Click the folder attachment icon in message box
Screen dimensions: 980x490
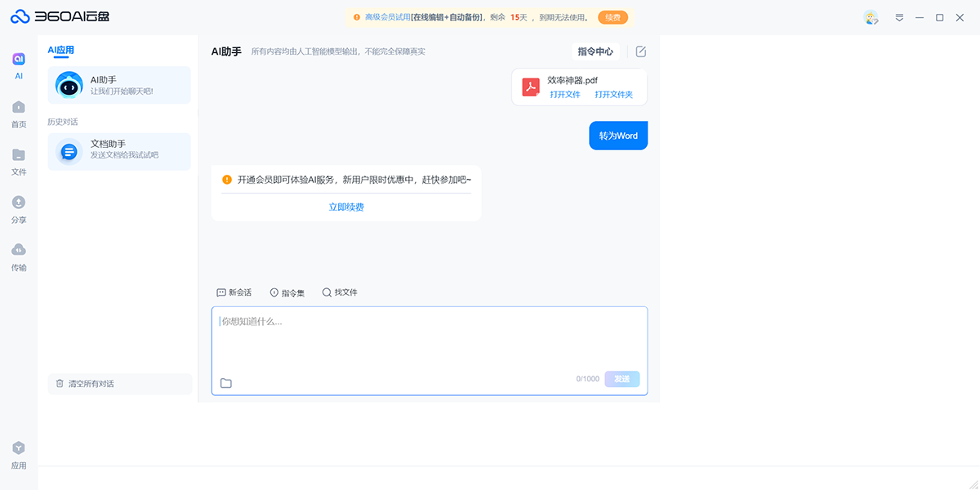click(x=226, y=381)
